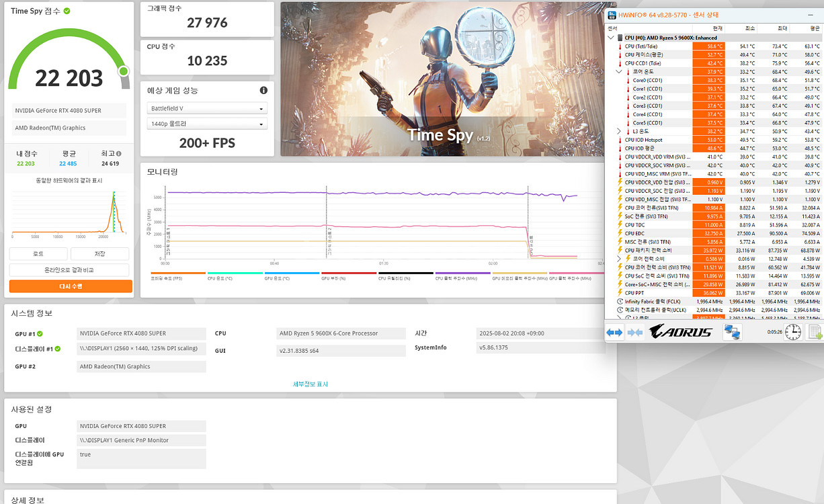Click the AORUS logo in HWiNFO toolbar
Screen dimensions: 824x504
(x=682, y=332)
